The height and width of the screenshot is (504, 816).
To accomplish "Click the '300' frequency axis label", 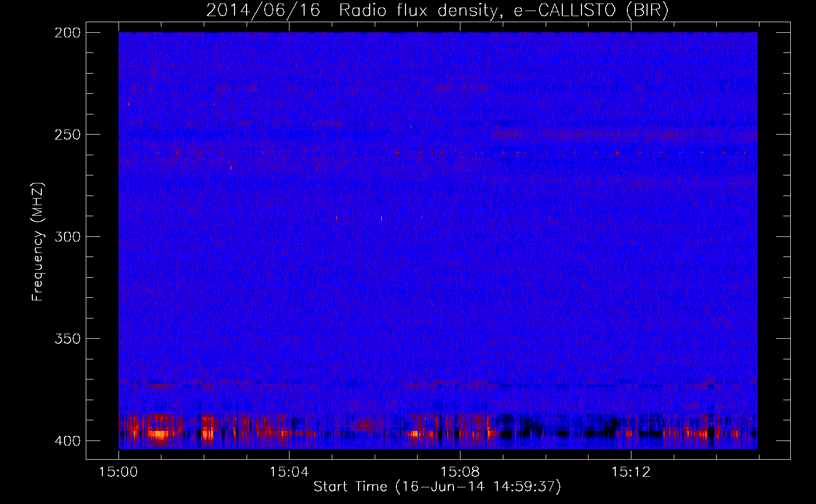I will (68, 236).
